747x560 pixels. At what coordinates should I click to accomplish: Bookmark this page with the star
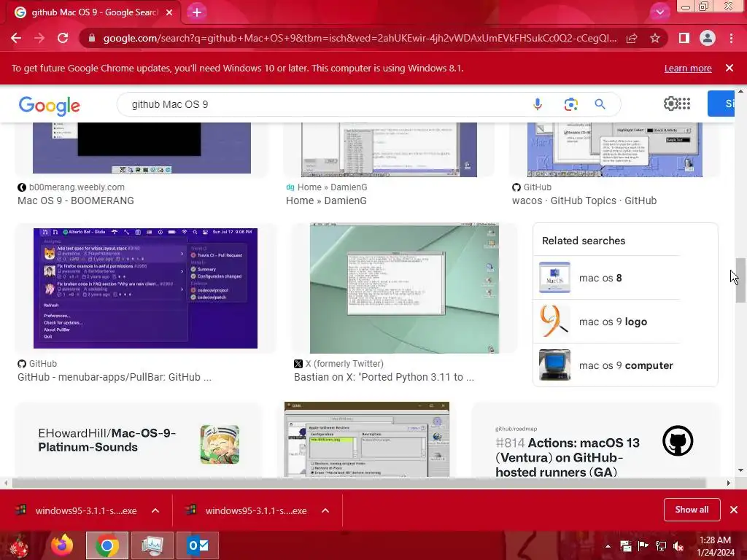655,38
